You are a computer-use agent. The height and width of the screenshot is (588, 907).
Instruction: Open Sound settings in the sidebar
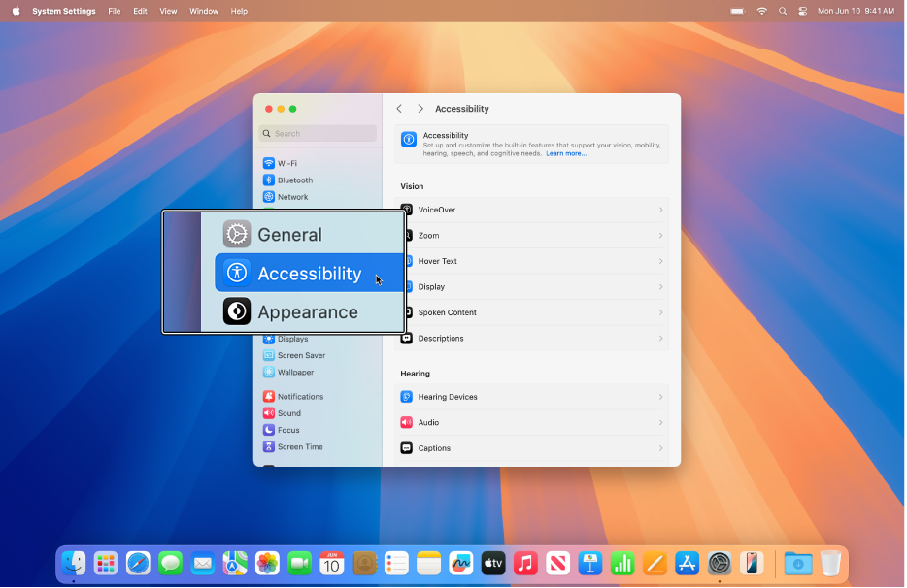tap(286, 412)
